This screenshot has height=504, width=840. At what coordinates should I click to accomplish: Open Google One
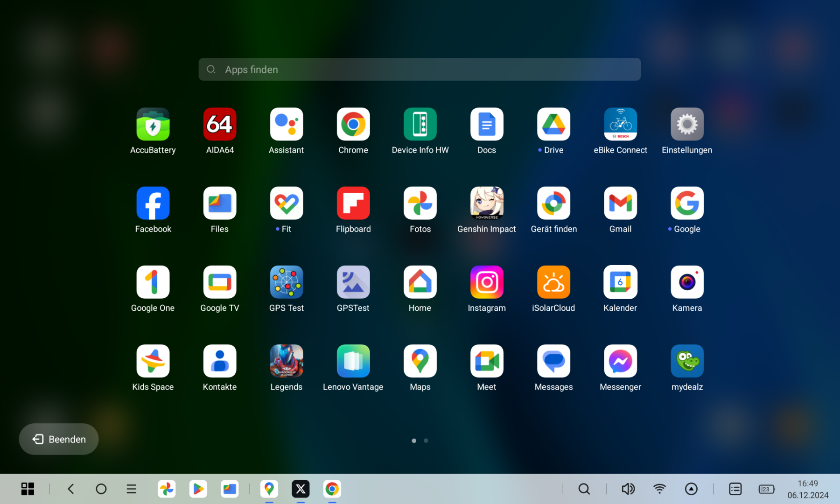(x=153, y=282)
